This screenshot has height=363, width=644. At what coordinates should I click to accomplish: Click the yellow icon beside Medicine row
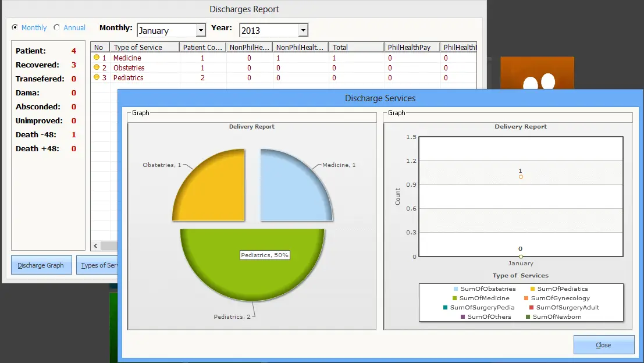[97, 58]
